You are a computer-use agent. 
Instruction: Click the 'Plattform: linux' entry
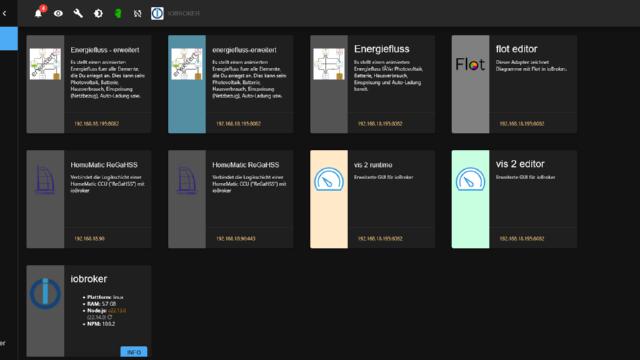[105, 297]
